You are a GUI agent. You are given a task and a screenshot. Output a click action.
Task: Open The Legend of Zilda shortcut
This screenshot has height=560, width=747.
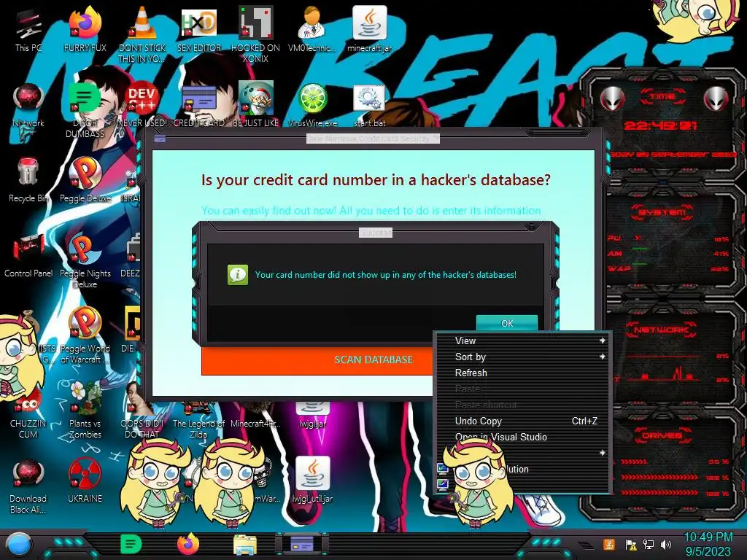tap(198, 419)
